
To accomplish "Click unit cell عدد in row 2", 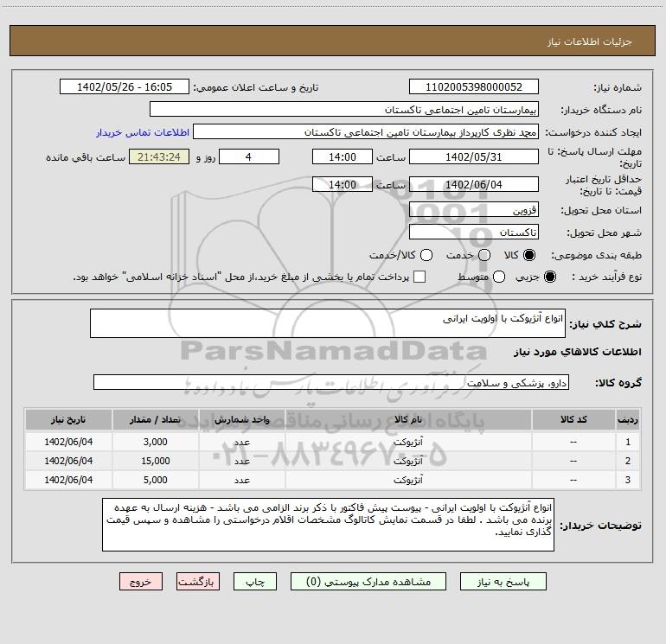I will [x=241, y=461].
